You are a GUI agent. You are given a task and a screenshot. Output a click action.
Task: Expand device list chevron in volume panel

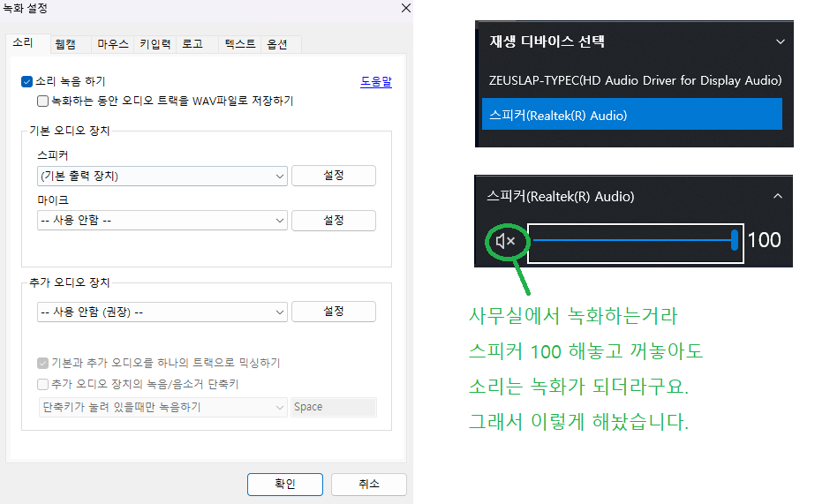[x=778, y=197]
